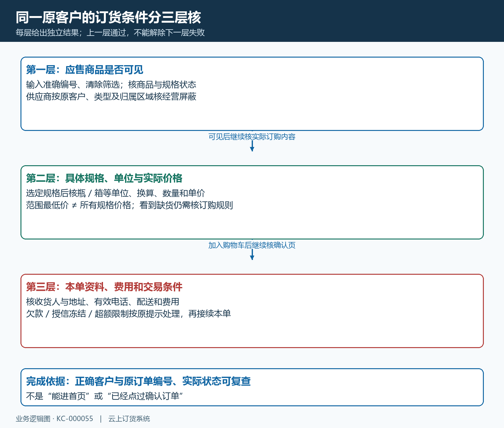Click arrow label 可见后继续核实际订购内容
Viewport: 504px width, 428px height.
click(252, 137)
